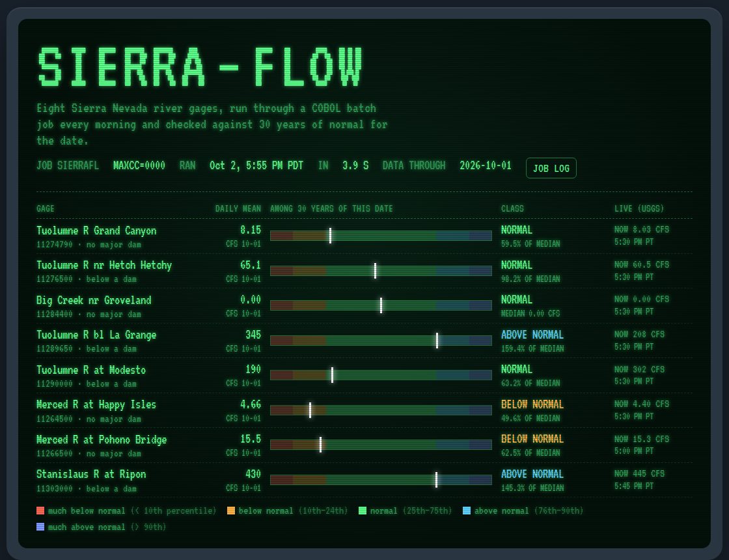
Task: Click MEDIAN 0.00 CFS text
Action: tap(530, 313)
